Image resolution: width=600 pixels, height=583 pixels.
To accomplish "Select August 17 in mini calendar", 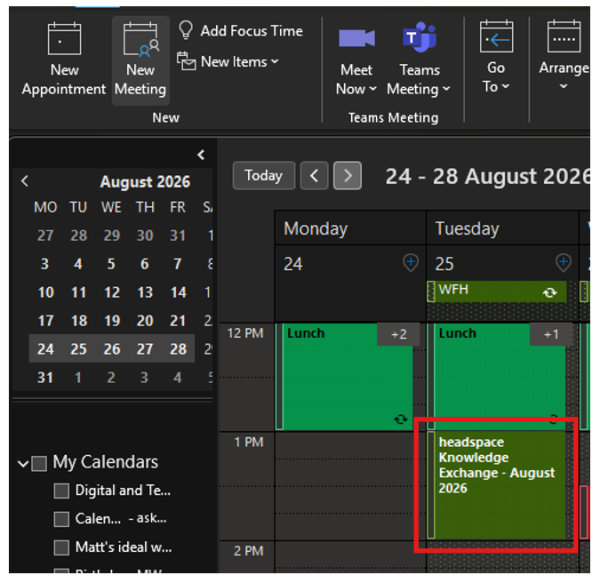I will [x=46, y=321].
